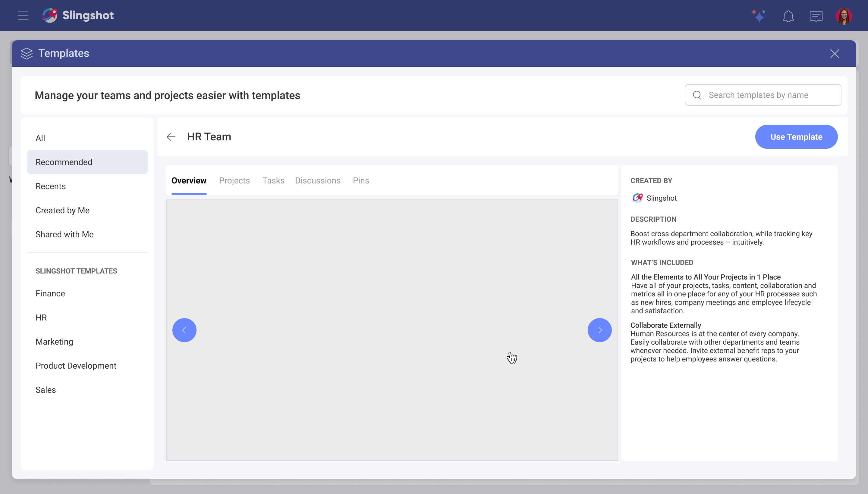The width and height of the screenshot is (868, 494).
Task: Click the Slingshot logo
Action: (x=78, y=16)
